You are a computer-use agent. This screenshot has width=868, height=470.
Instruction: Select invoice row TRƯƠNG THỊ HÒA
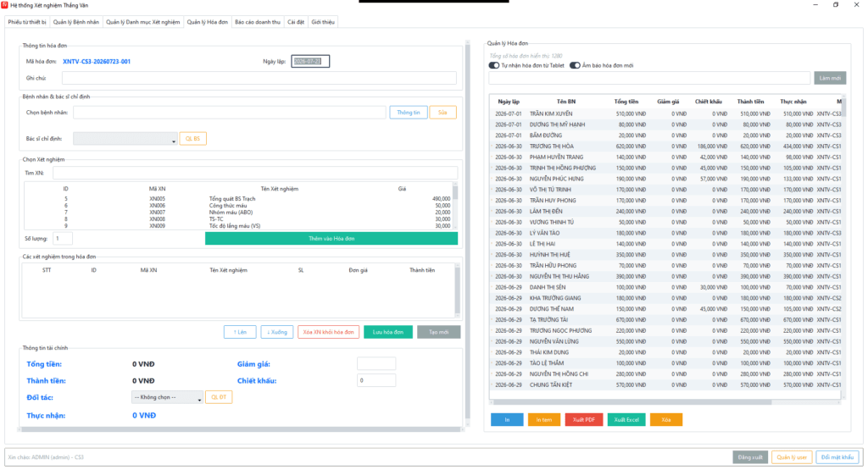pos(665,147)
